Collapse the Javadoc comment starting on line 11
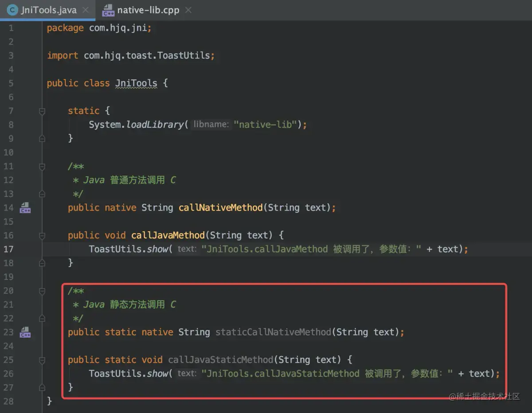Image resolution: width=532 pixels, height=413 pixels. (42, 166)
